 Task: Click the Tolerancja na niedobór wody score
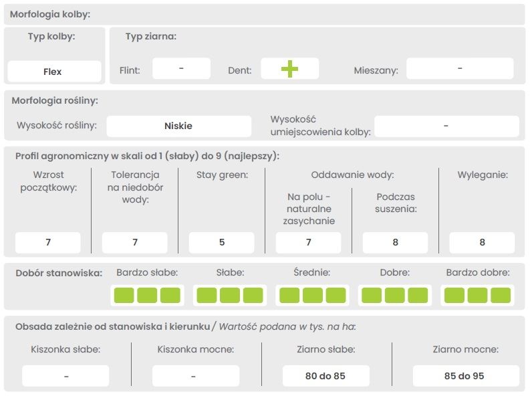[x=135, y=242]
